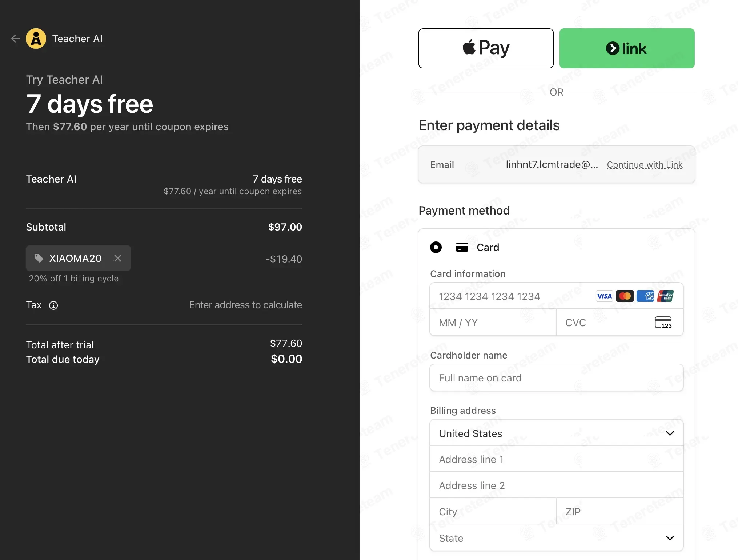This screenshot has width=738, height=560.
Task: Click the 'Cardholder name' label
Action: click(x=469, y=355)
